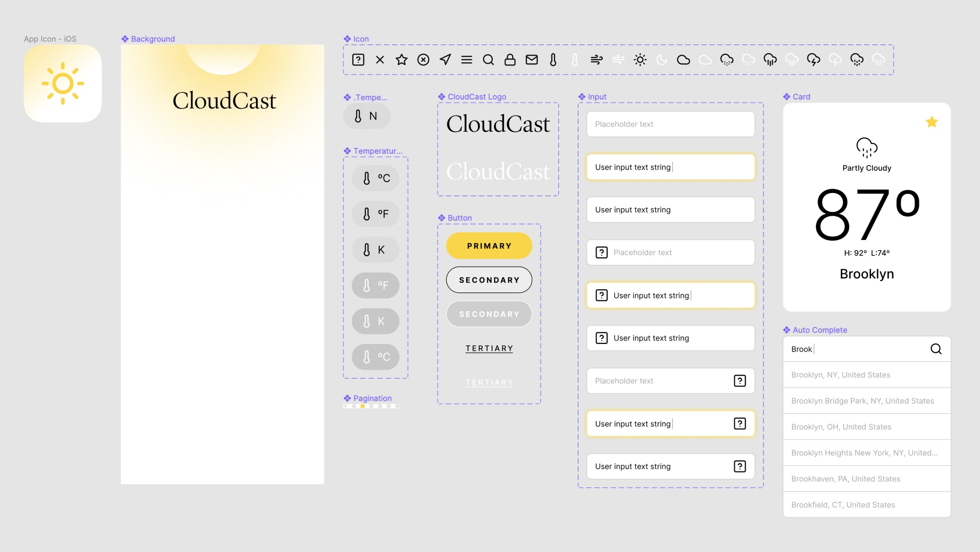
Task: Select the black CloudCast logo variant
Action: pos(498,124)
